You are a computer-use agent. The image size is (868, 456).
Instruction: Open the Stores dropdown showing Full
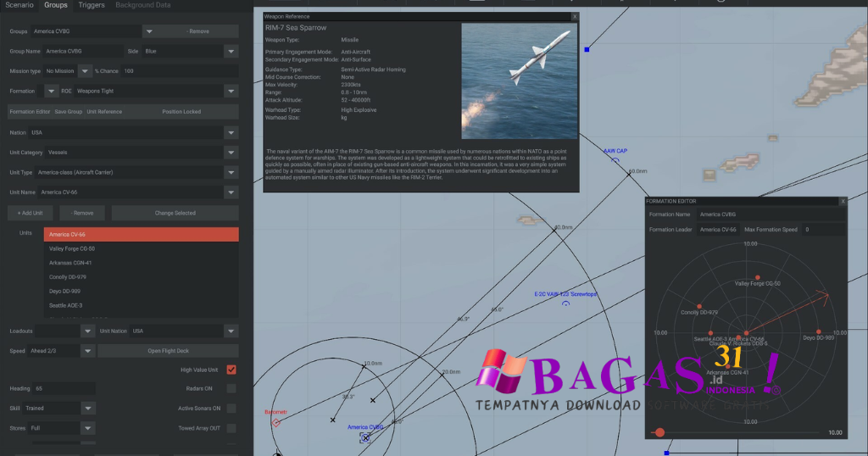tap(87, 428)
